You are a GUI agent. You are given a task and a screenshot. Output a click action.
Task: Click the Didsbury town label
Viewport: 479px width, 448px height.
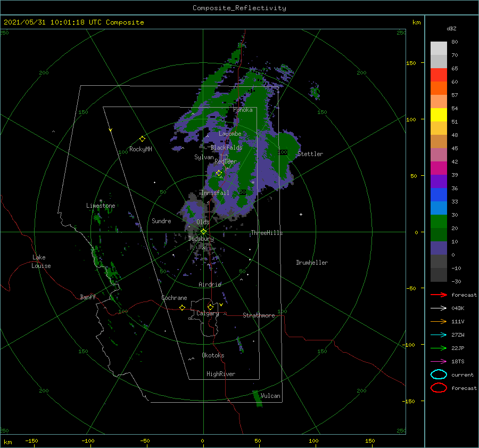tap(201, 239)
